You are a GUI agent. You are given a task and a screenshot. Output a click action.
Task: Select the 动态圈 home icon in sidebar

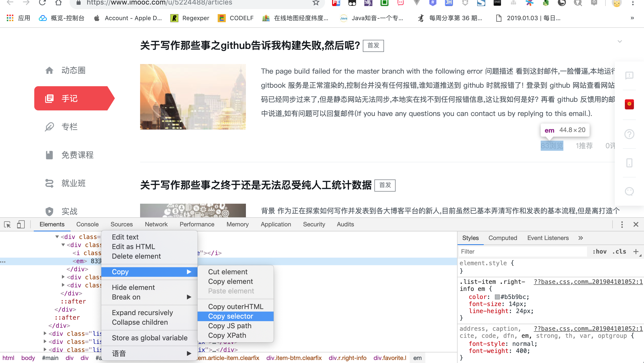click(x=49, y=70)
